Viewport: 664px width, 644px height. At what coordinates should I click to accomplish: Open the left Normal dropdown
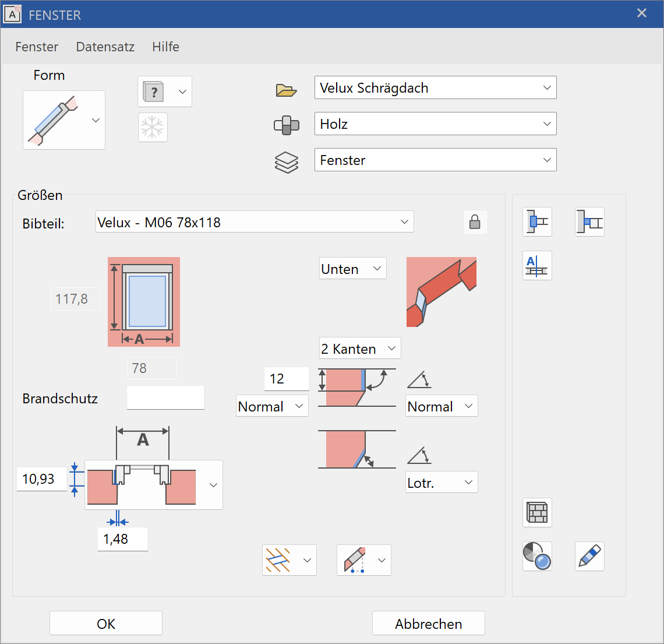[x=272, y=406]
